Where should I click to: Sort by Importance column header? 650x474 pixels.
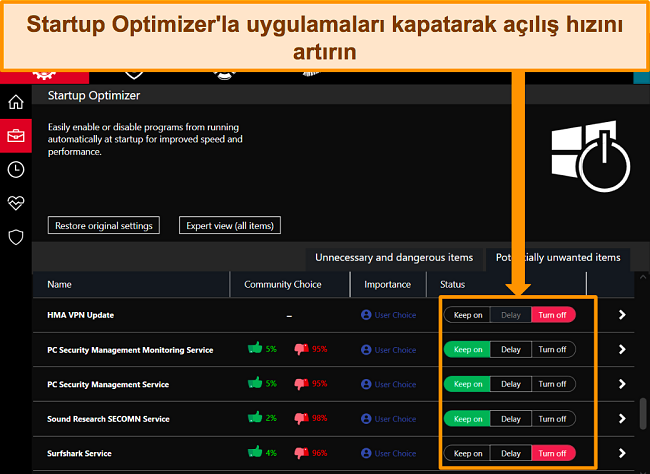(x=388, y=284)
